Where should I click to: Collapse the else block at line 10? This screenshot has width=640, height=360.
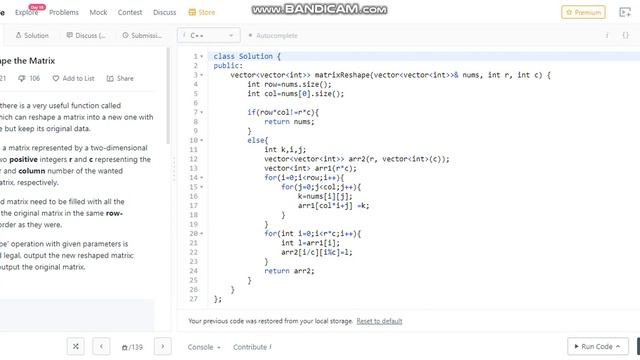(x=202, y=140)
